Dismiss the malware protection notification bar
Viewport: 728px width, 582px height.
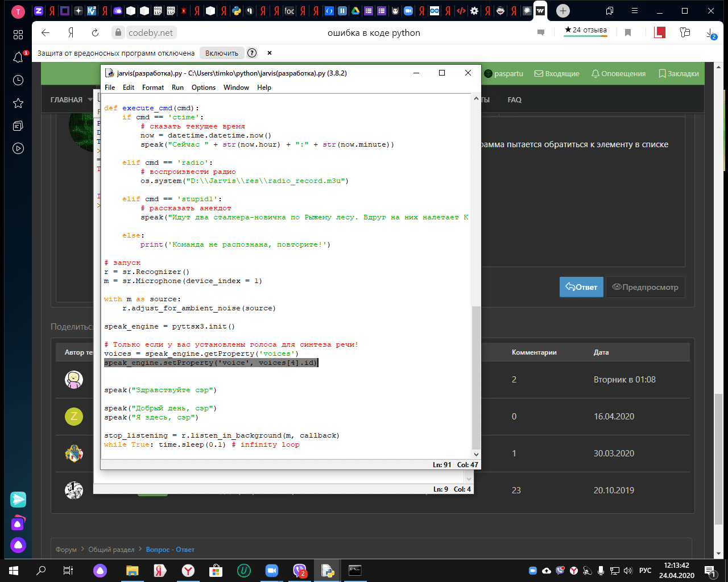click(270, 53)
